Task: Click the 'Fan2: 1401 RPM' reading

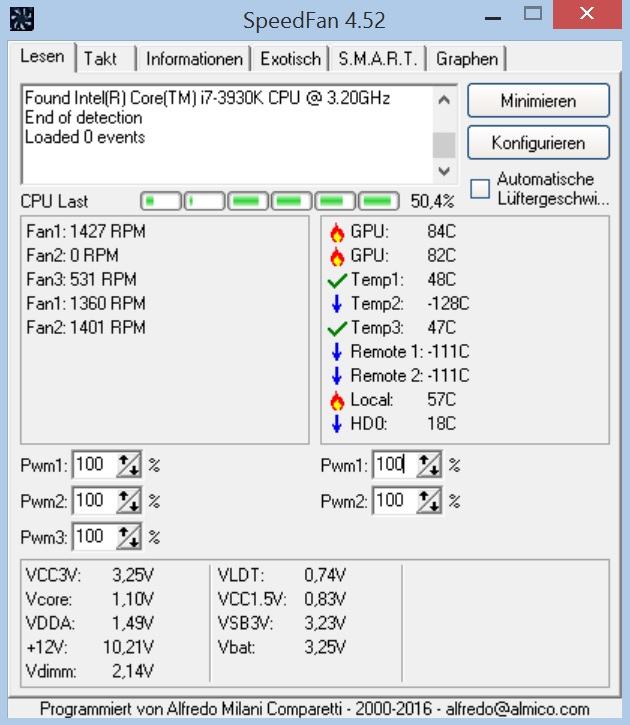Action: pyautogui.click(x=86, y=327)
